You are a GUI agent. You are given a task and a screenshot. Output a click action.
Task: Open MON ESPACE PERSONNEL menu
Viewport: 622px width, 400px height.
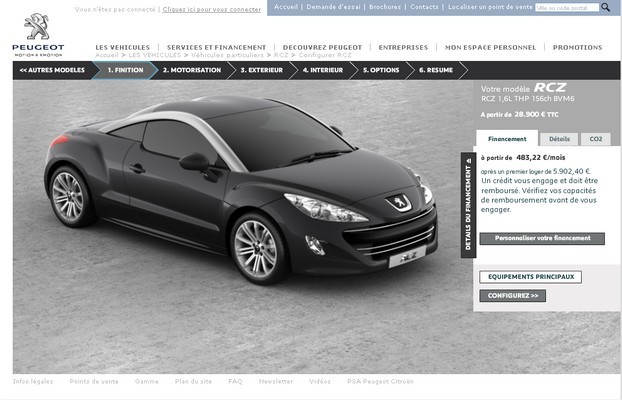coord(490,47)
